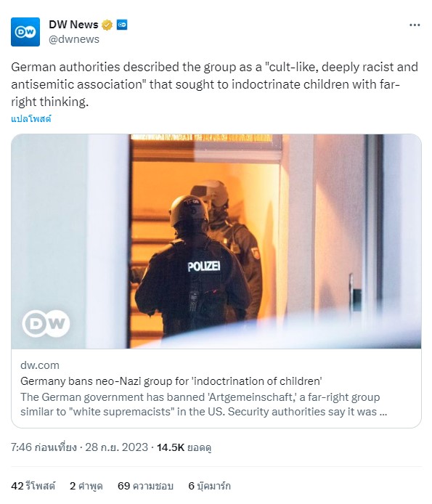Open the police raid article image

coord(216,241)
